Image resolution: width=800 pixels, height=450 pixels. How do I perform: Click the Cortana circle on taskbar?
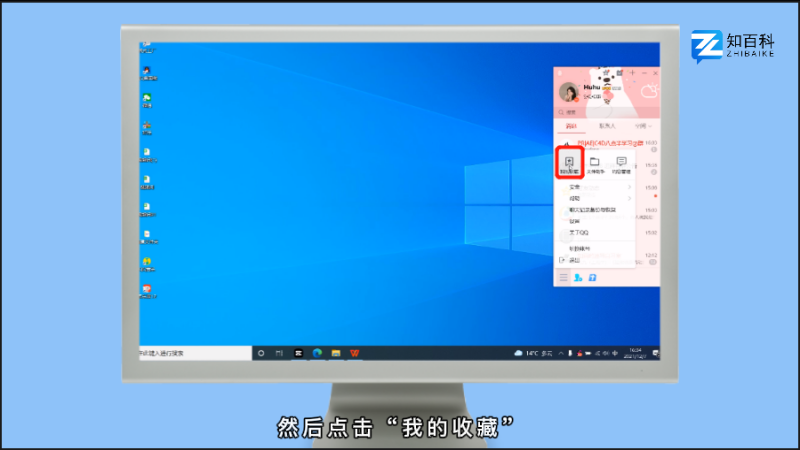pyautogui.click(x=261, y=353)
